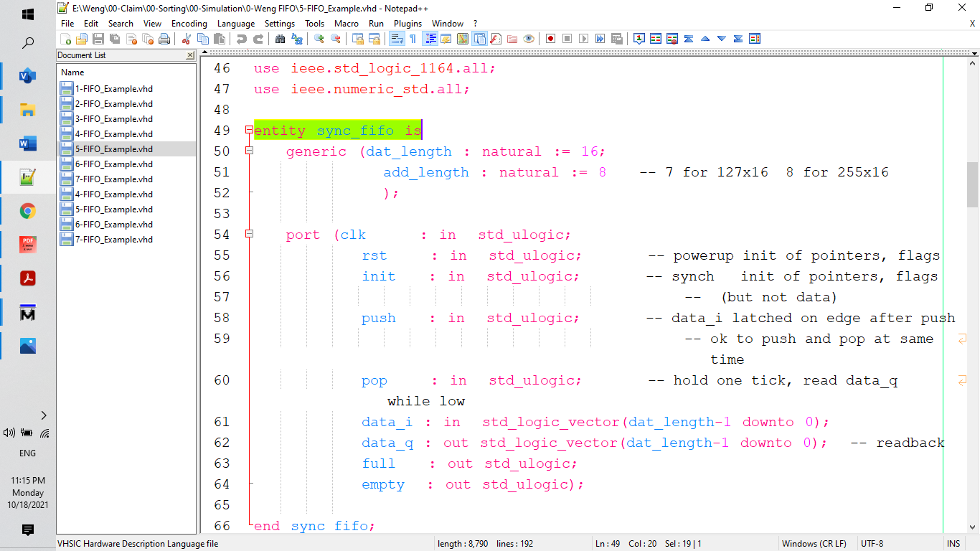Open the Settings menu
The width and height of the screenshot is (980, 551).
pyautogui.click(x=280, y=24)
